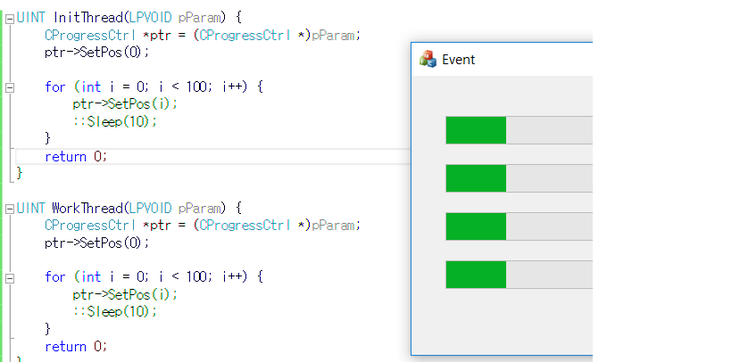Click the Event dialog's application icon

(428, 59)
